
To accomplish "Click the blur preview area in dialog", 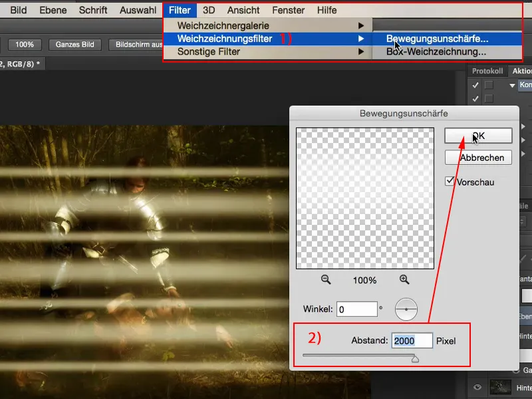I will [x=364, y=198].
